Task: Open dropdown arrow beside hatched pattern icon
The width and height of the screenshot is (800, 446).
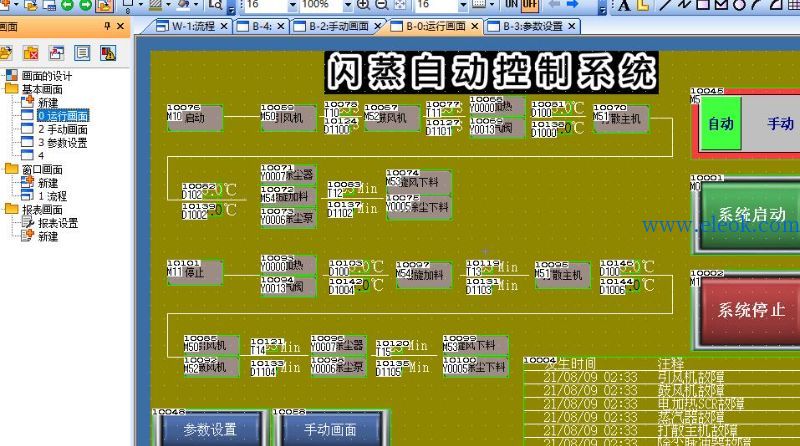Action: click(168, 5)
